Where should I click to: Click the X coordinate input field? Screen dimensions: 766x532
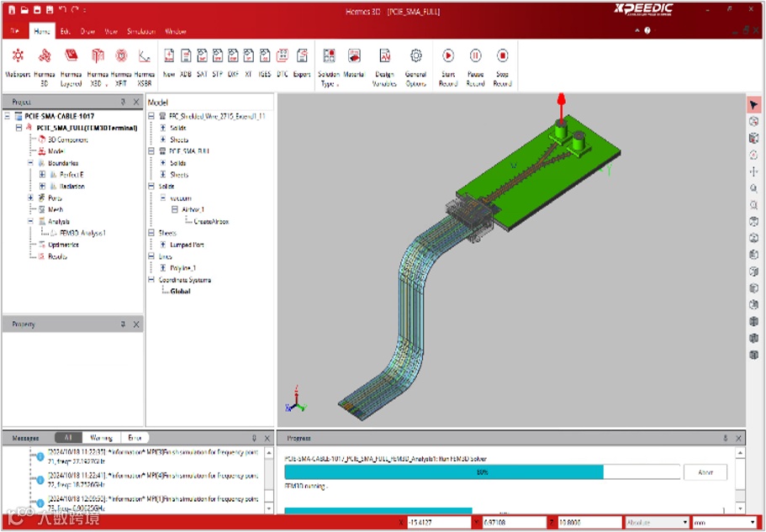(x=439, y=522)
